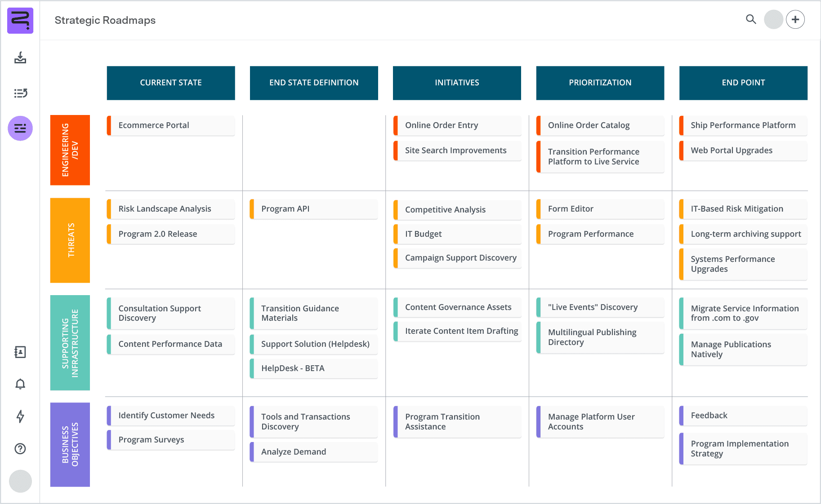The image size is (821, 504).
Task: Click the Roadmunk logo in the top-left corner
Action: (x=20, y=21)
